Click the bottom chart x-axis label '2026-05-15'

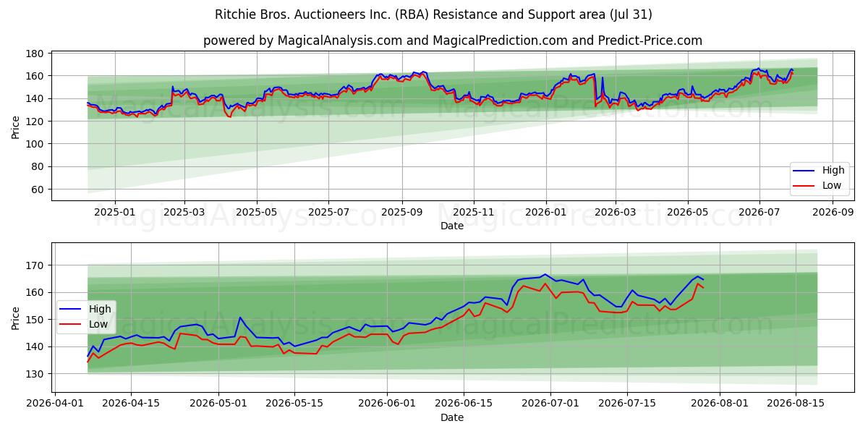tap(294, 405)
